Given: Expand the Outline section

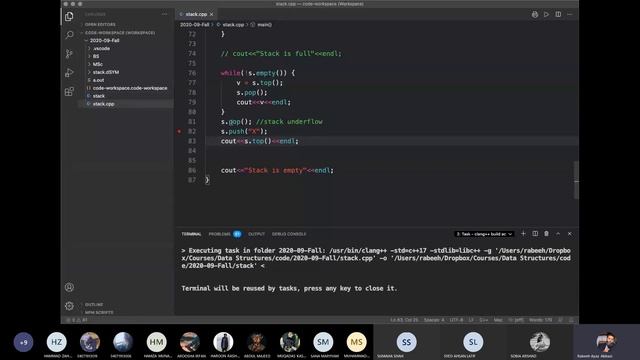Looking at the screenshot, I should click(94, 304).
